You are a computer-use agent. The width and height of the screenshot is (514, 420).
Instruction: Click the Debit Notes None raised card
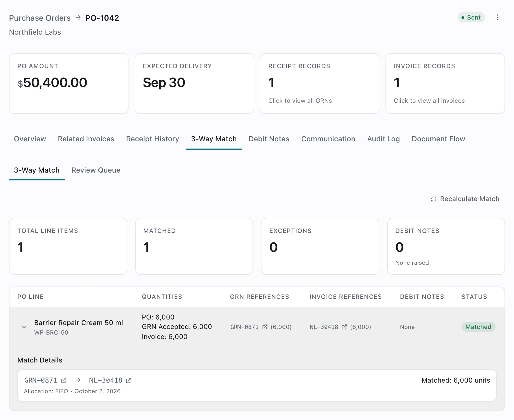coord(446,246)
